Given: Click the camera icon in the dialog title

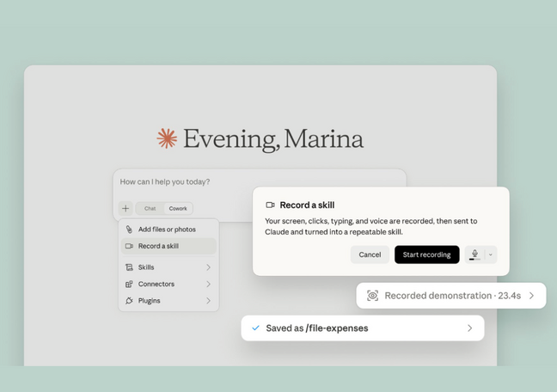Looking at the screenshot, I should [270, 205].
